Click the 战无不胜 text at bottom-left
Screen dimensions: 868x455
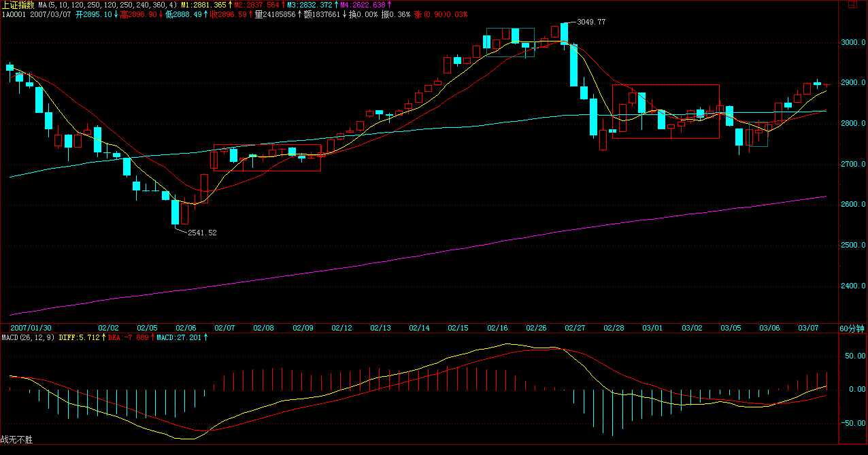pyautogui.click(x=17, y=440)
